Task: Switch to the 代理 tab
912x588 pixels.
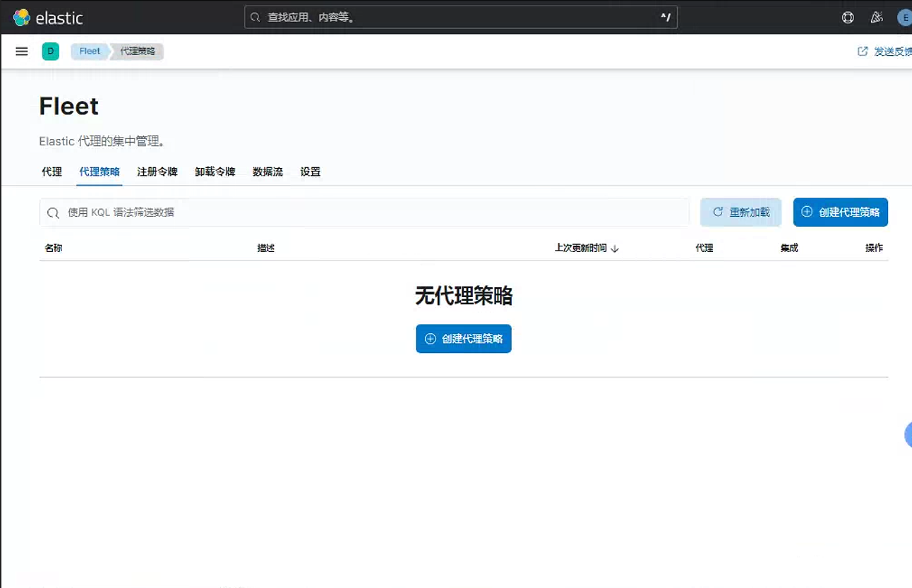Action: coord(52,172)
